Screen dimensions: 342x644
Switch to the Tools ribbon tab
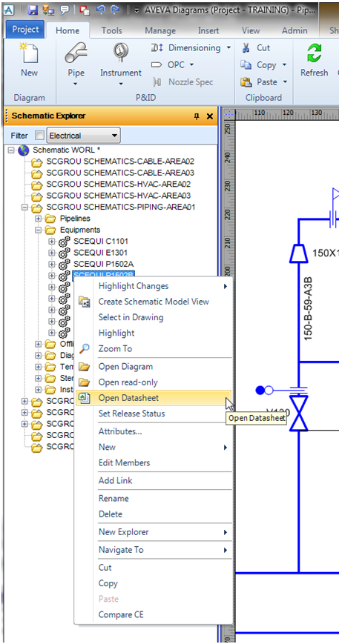tap(112, 30)
